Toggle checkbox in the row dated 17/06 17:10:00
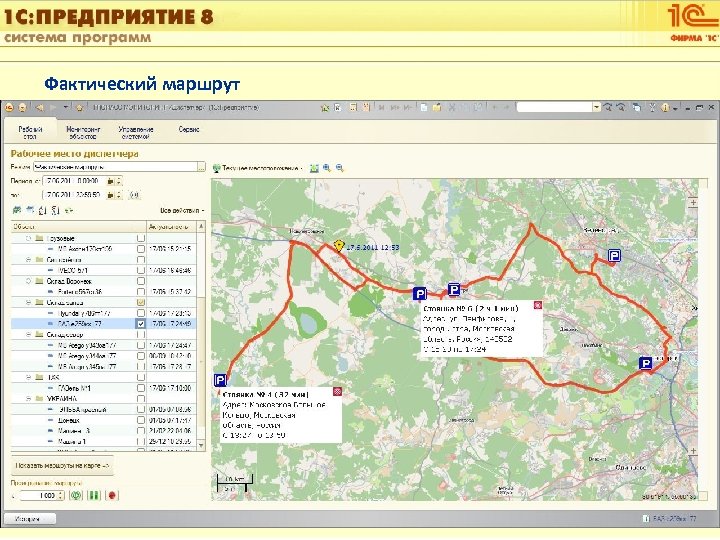This screenshot has width=720, height=540. 141,388
